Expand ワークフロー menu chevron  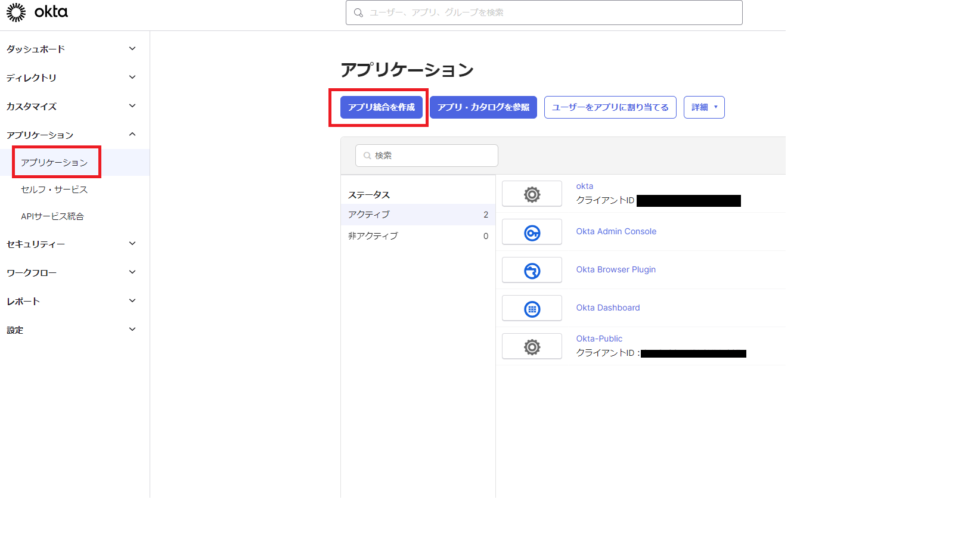(x=132, y=272)
